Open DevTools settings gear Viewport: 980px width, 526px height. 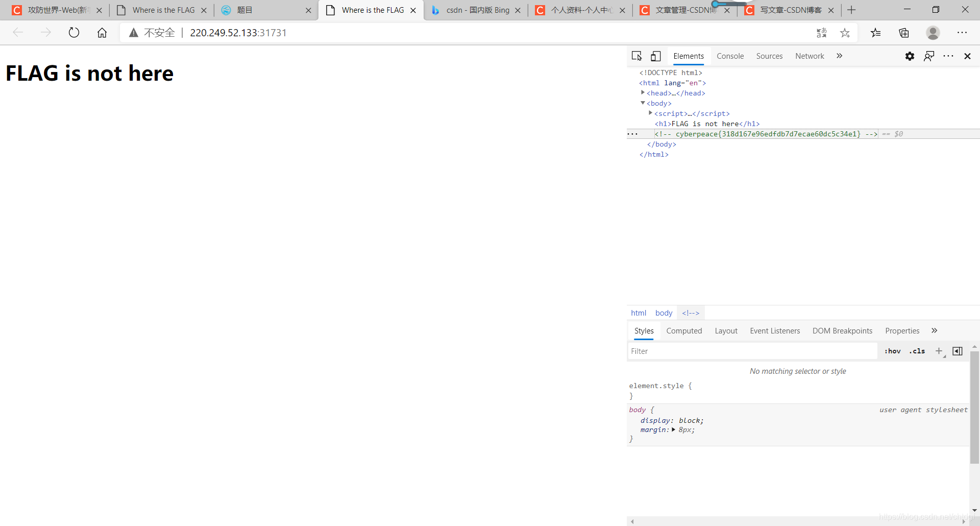910,56
